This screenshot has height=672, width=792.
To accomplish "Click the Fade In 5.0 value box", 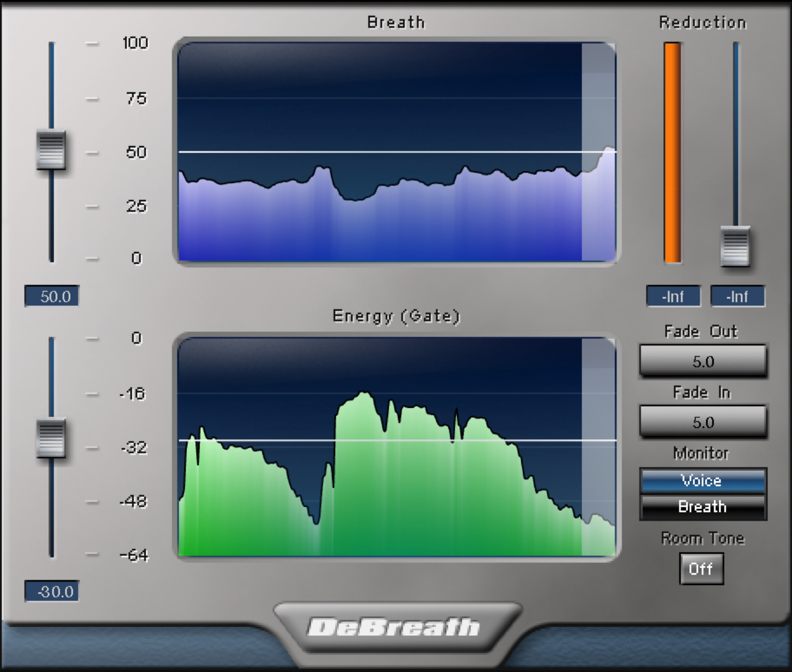I will point(703,422).
